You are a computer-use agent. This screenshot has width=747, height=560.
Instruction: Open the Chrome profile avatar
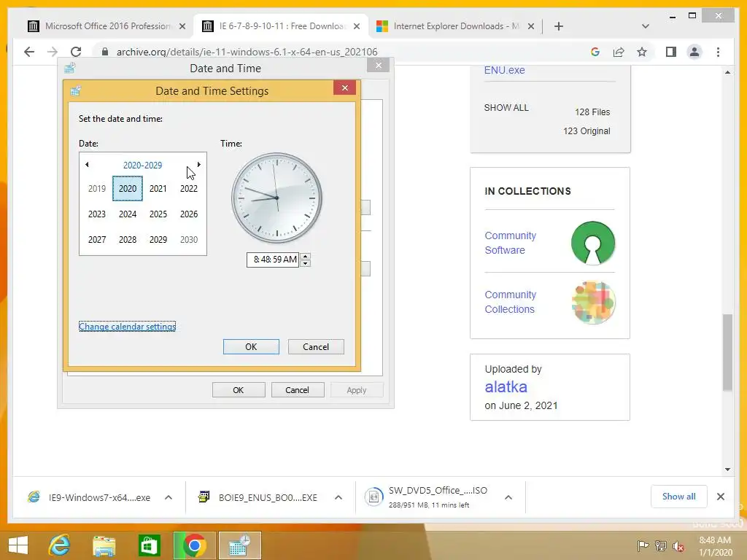[694, 52]
